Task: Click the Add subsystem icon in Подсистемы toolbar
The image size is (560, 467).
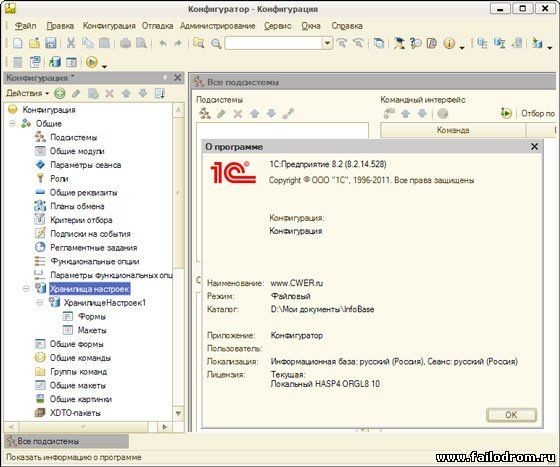Action: (x=205, y=114)
